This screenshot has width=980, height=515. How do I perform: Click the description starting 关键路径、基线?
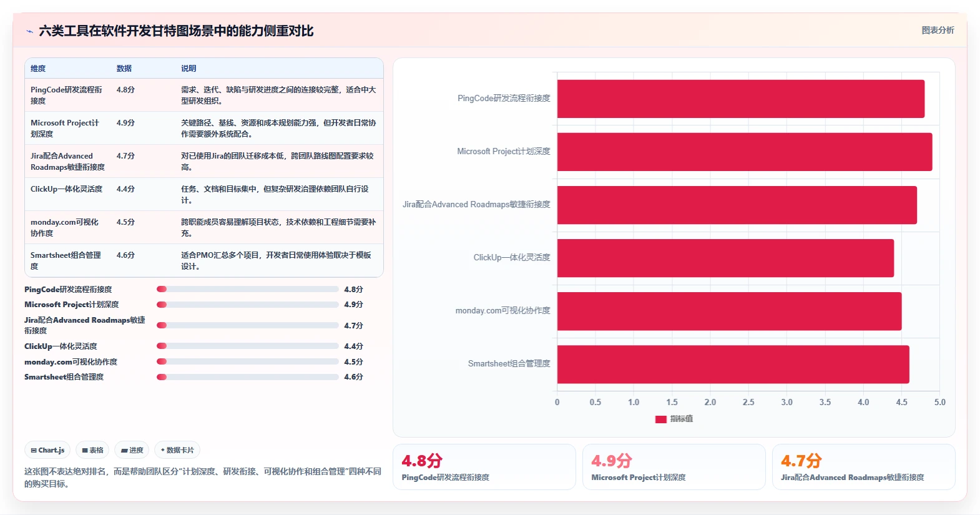(278, 129)
